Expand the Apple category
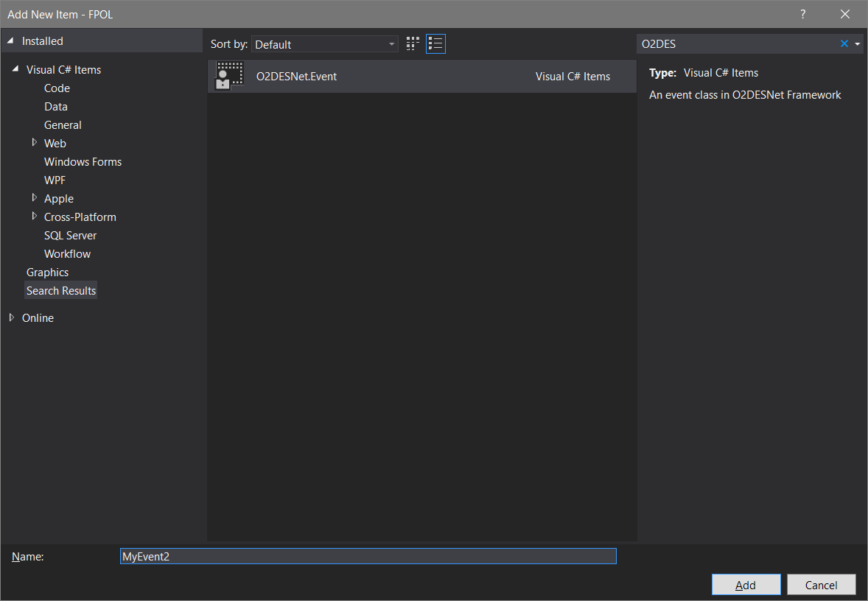The height and width of the screenshot is (601, 868). pyautogui.click(x=35, y=198)
